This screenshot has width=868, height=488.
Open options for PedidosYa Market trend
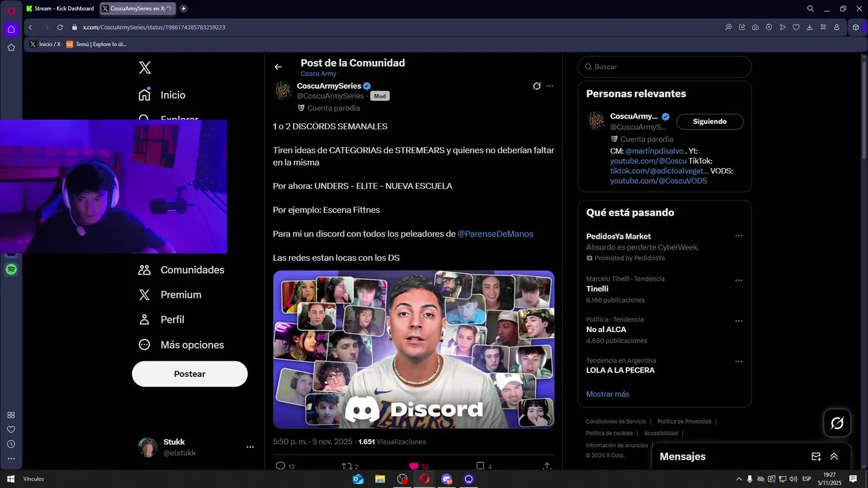click(738, 236)
